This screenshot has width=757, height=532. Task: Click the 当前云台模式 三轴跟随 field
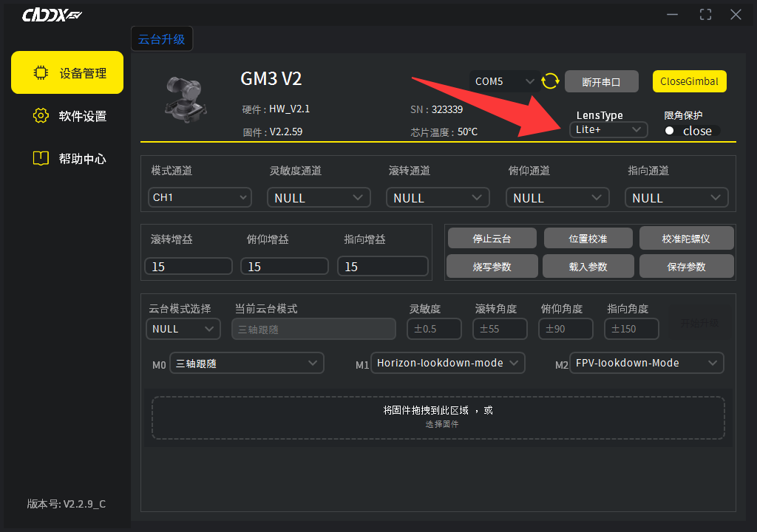pyautogui.click(x=313, y=329)
